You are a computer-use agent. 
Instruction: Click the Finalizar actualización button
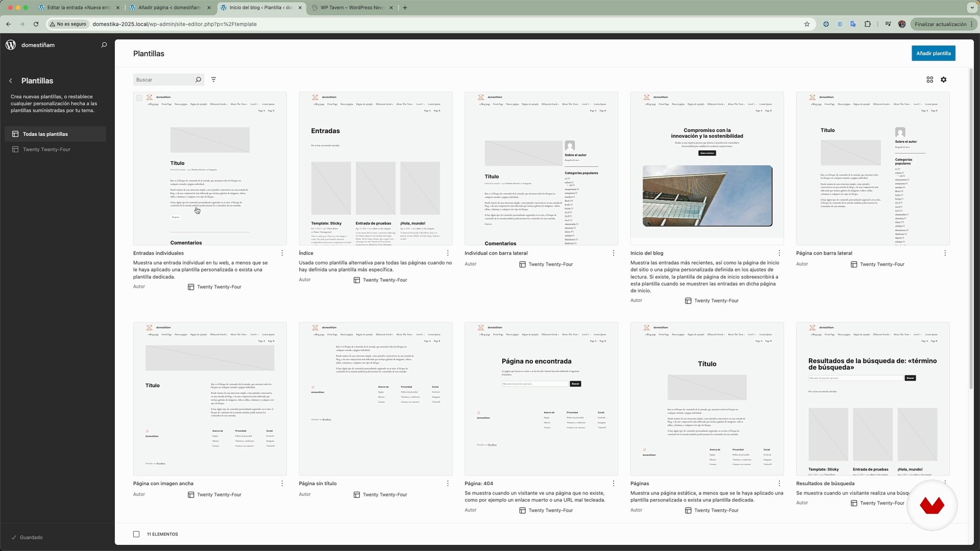pos(940,24)
